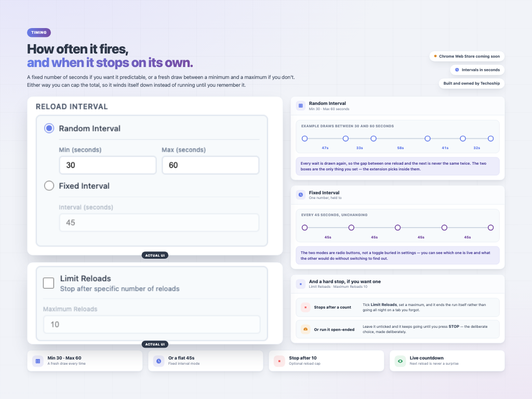Click the grid icon beside Random Interval card title
Viewport: 532px width, 399px height.
[x=301, y=106]
